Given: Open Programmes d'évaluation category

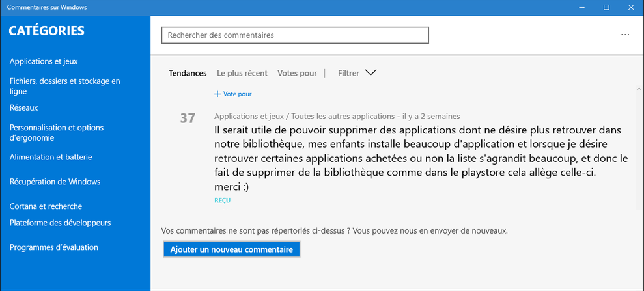Looking at the screenshot, I should pos(54,247).
